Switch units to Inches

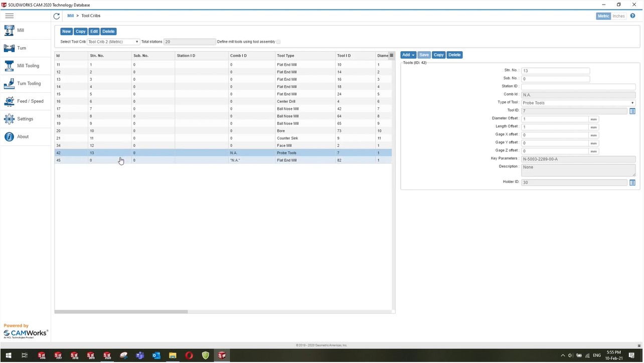[618, 16]
